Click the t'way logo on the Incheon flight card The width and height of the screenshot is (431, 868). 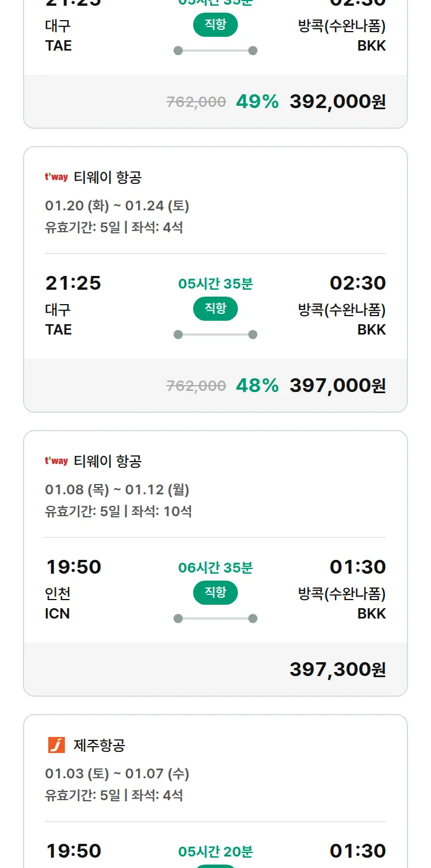(56, 461)
